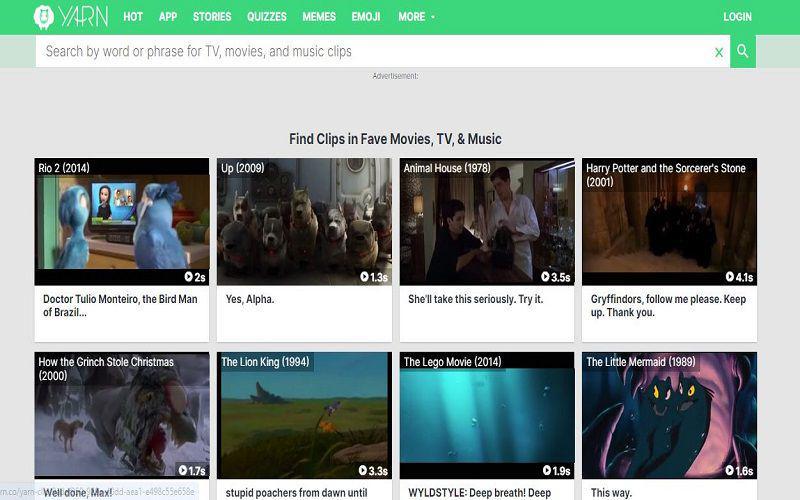Click 'How the Grinch Stole Christmas' title
The width and height of the screenshot is (800, 500).
[x=106, y=368]
